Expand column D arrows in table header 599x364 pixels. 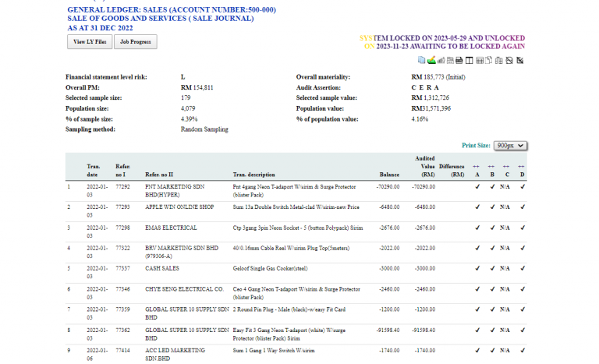click(521, 167)
